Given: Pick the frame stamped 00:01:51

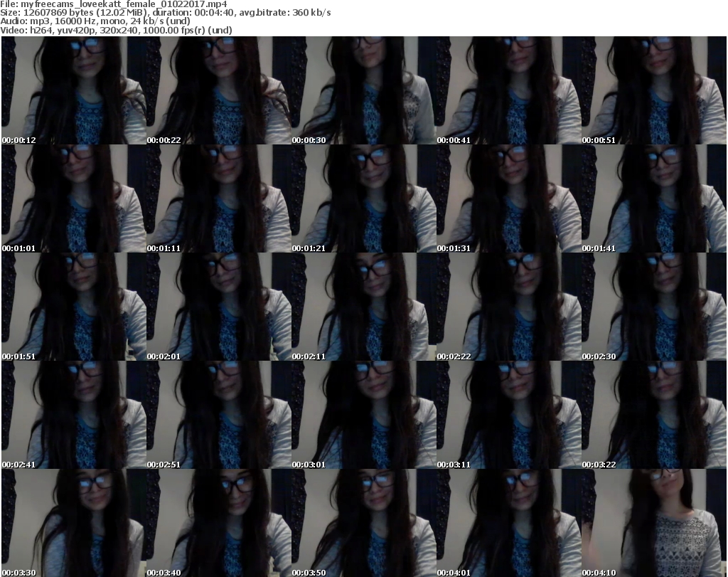Looking at the screenshot, I should click(74, 307).
